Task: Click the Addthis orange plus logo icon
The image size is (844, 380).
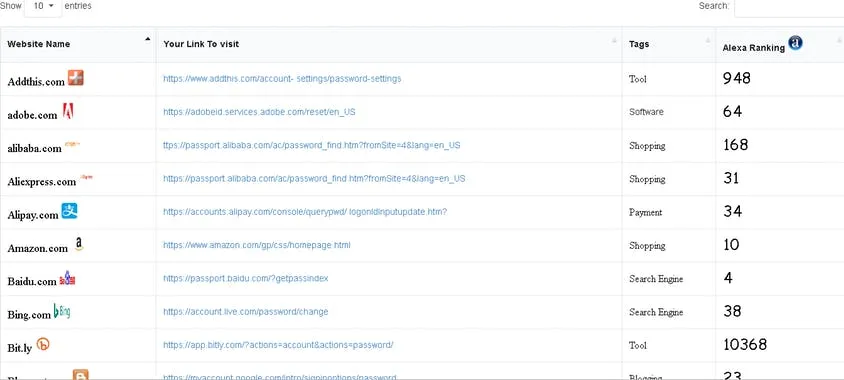Action: 75,78
